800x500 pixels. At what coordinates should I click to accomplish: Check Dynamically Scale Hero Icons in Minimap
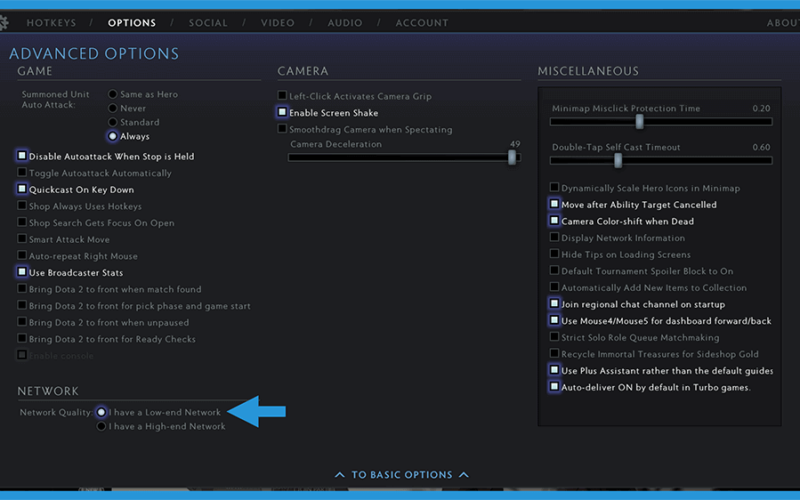[554, 187]
